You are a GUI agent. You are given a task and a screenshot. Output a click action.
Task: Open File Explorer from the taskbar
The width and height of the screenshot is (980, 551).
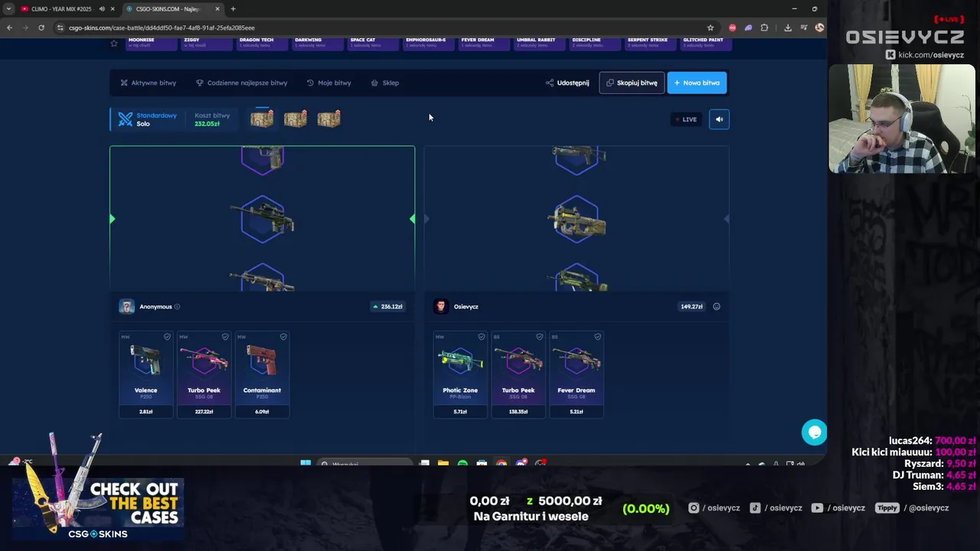point(443,464)
